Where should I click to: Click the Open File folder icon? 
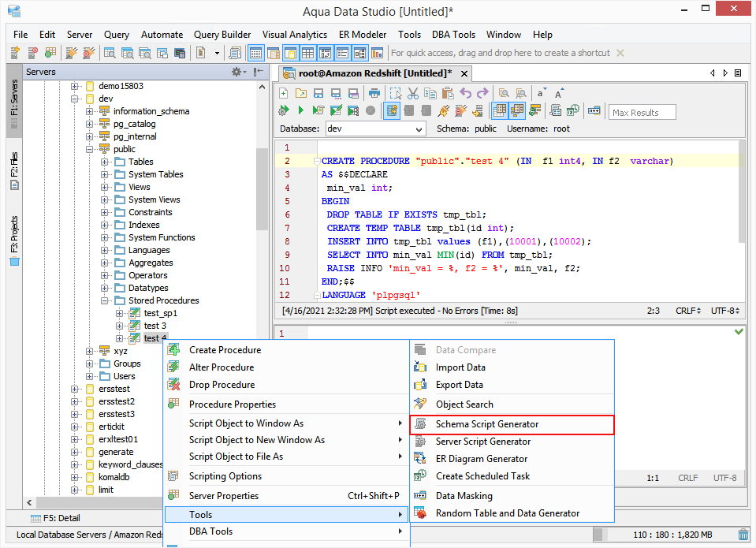pyautogui.click(x=301, y=93)
